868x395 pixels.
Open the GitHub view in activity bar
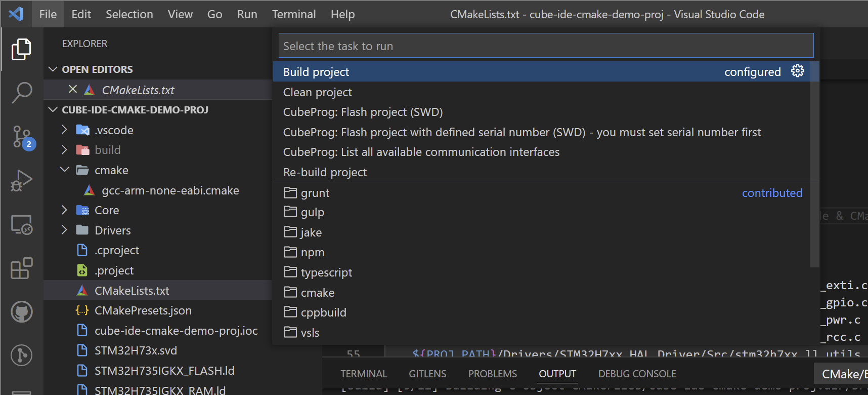click(x=22, y=312)
